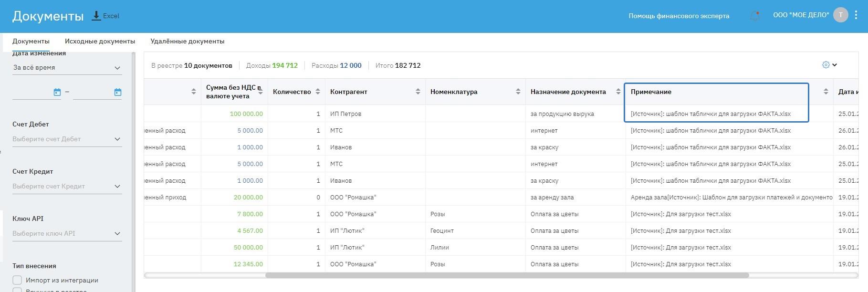Click amount 20 000.00

[248, 197]
